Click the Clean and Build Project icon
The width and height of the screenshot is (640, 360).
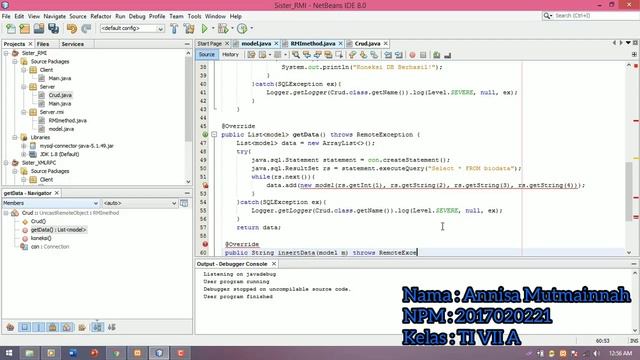(189, 29)
